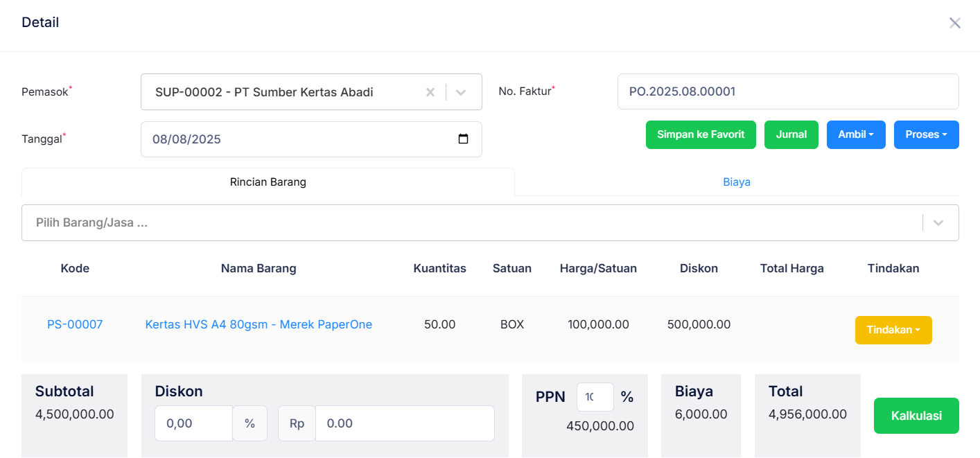
Task: Click the Rp discount amount field
Action: click(404, 423)
